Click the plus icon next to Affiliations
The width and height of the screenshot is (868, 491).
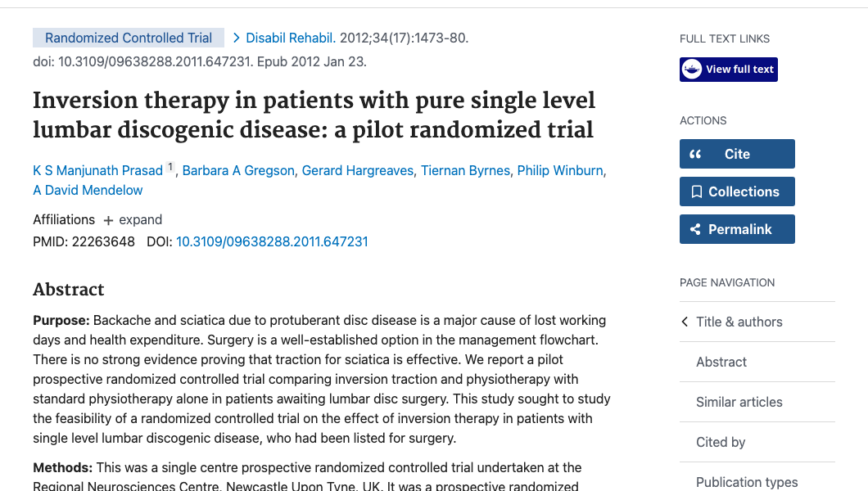tap(108, 219)
